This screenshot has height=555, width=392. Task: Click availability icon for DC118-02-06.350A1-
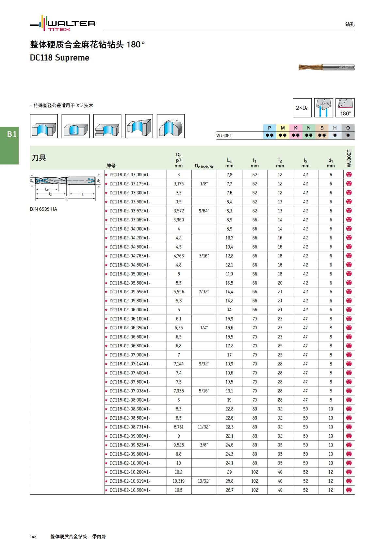tap(349, 328)
